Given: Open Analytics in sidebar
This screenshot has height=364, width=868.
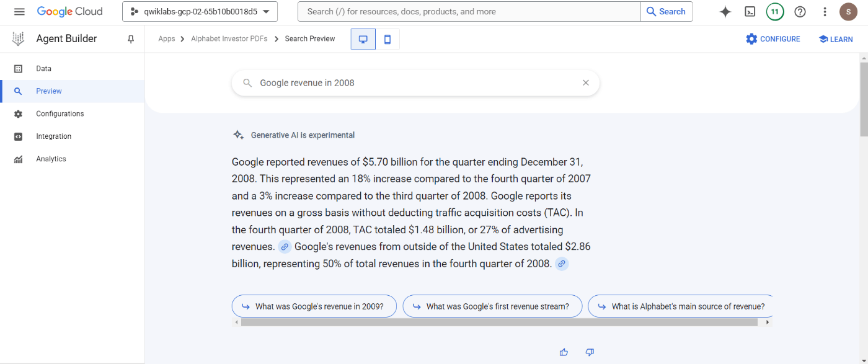Looking at the screenshot, I should tap(72, 159).
